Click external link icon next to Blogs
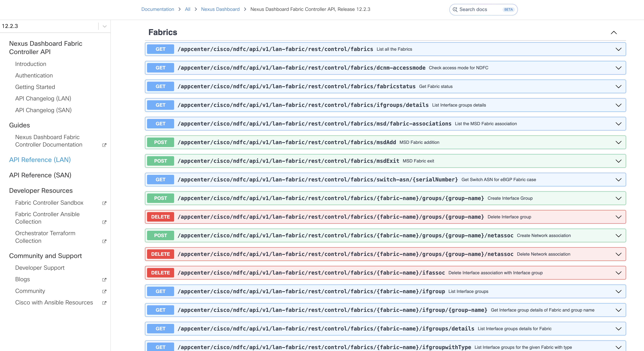This screenshot has width=644, height=351. (x=104, y=280)
